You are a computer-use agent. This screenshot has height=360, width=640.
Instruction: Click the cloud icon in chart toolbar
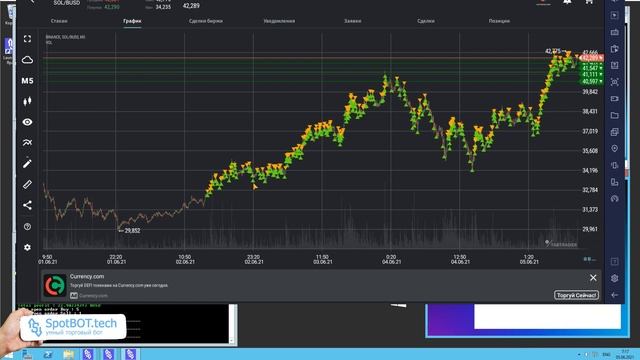[27, 60]
